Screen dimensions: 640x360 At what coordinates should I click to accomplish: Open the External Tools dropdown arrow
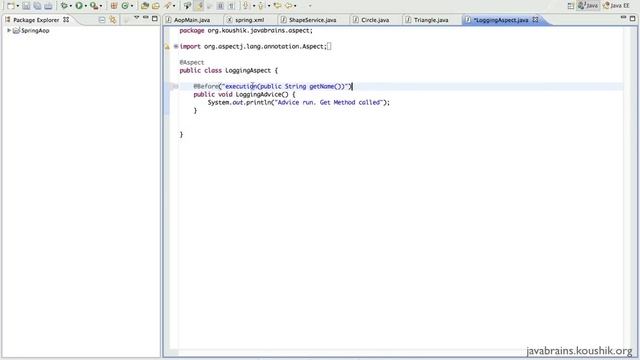point(101,6)
